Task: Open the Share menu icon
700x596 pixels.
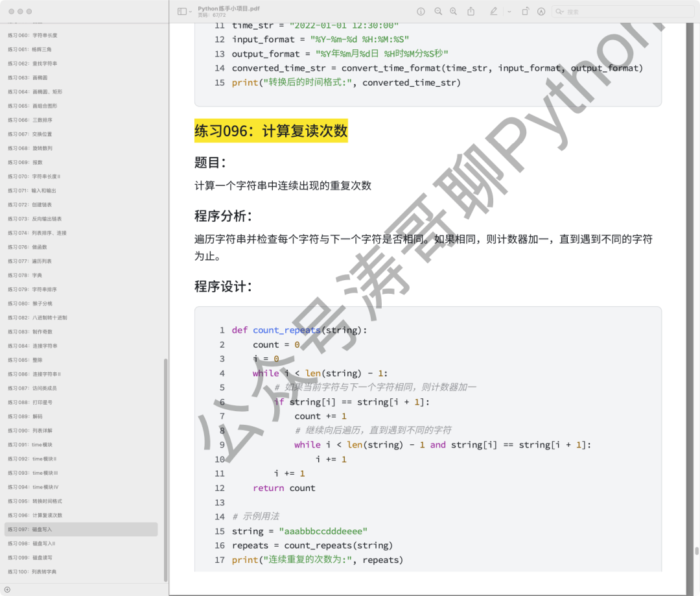Action: coord(471,12)
